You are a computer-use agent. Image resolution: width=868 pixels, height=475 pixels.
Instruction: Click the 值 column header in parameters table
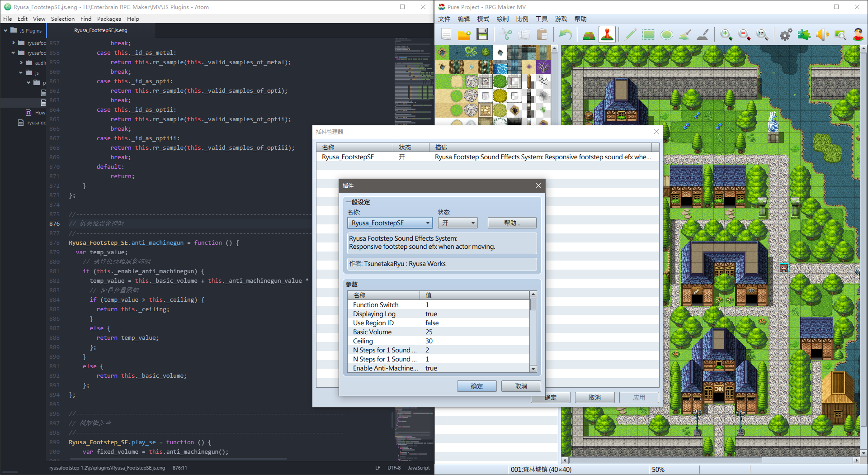475,295
